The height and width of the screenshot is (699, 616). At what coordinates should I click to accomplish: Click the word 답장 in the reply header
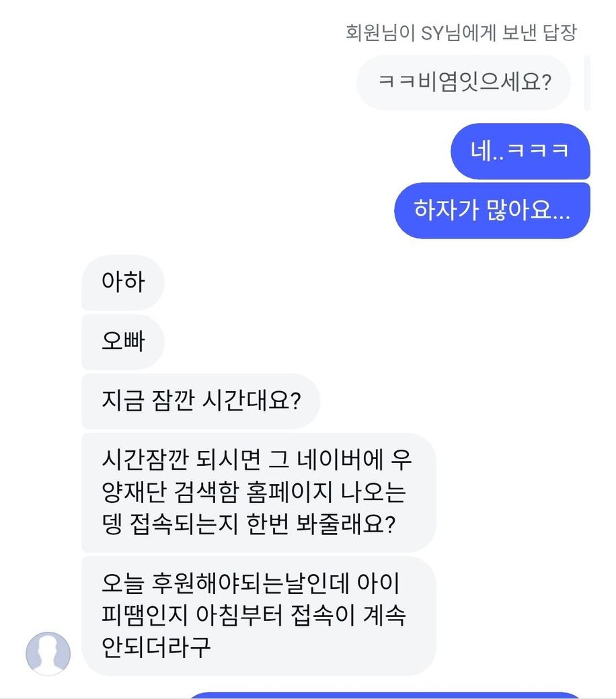click(558, 33)
